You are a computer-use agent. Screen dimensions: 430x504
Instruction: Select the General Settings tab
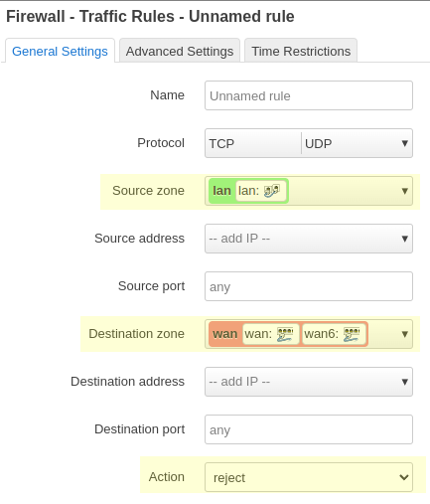click(60, 51)
